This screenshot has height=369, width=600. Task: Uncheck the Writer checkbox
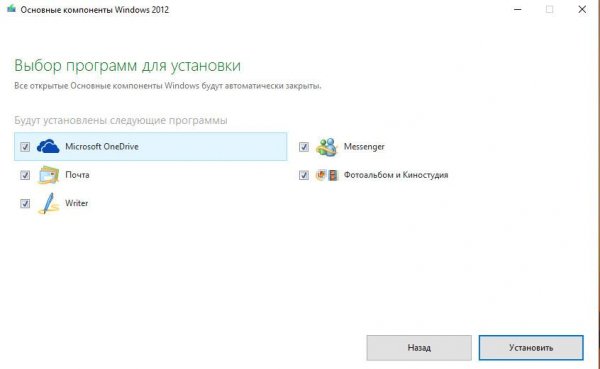click(25, 204)
